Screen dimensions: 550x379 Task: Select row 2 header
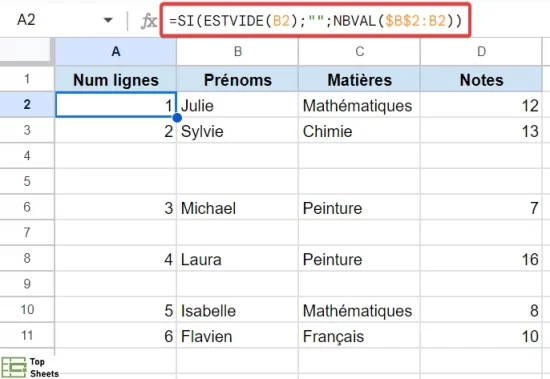(x=27, y=105)
